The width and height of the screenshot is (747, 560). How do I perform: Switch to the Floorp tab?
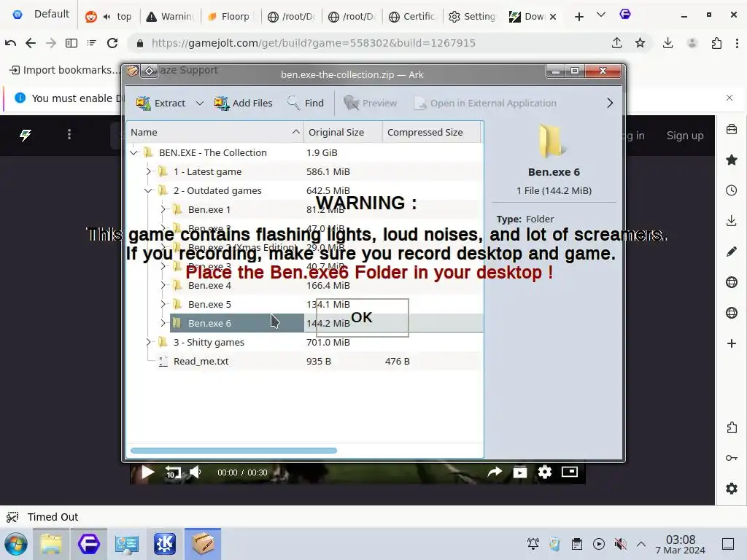(x=230, y=17)
